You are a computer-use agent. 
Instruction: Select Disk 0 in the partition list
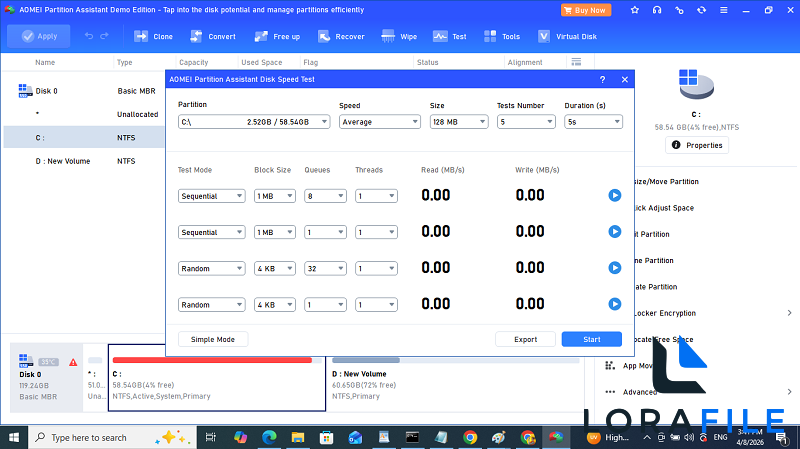84,91
